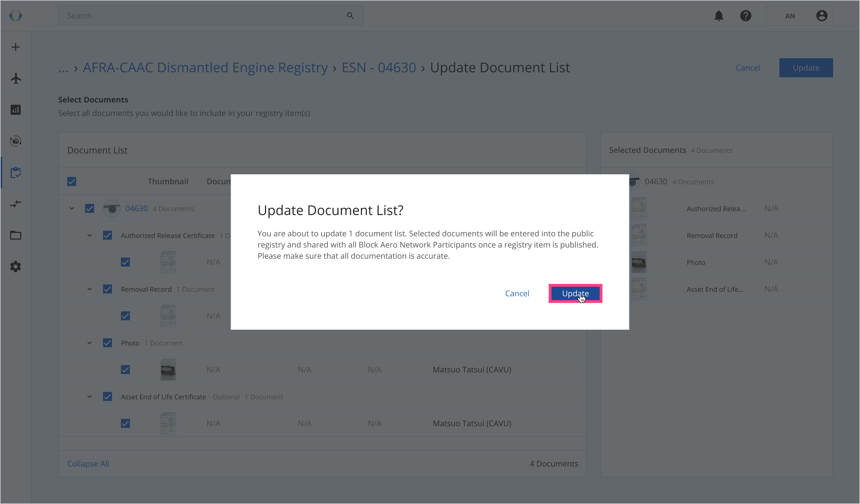Viewport: 860px width, 504px height.
Task: Open the aircraft section in sidebar
Action: click(x=16, y=79)
